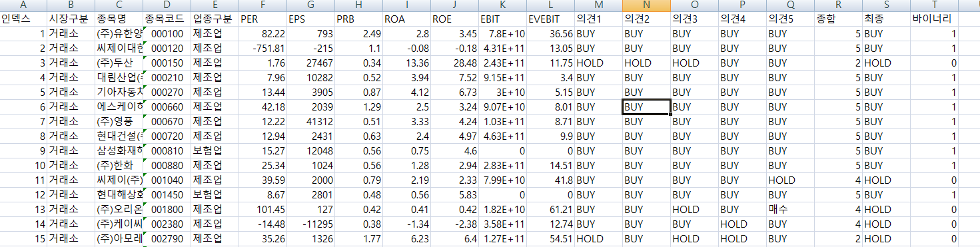
Task: Click EBIT value 7.99E+10
Action: 502,180
